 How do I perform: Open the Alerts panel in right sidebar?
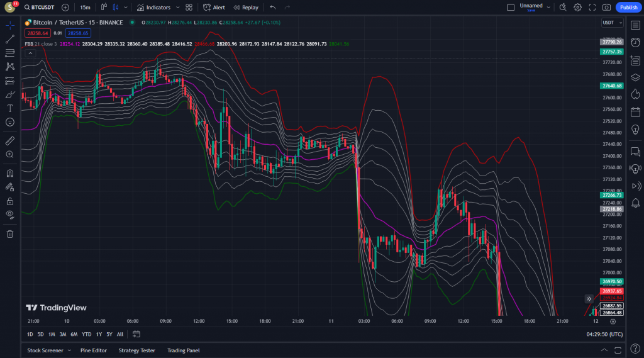tap(635, 42)
